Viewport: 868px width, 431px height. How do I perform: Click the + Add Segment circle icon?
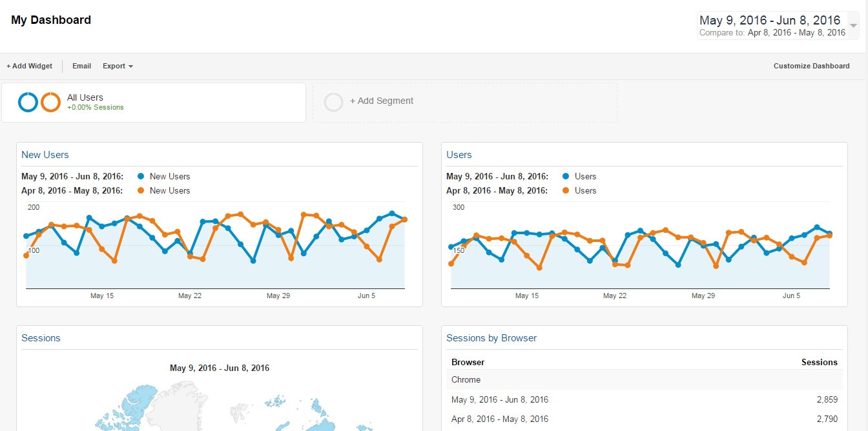click(333, 101)
